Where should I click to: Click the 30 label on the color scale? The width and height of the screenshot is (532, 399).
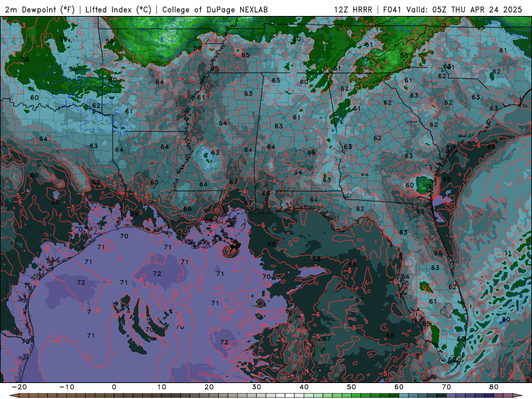257,387
